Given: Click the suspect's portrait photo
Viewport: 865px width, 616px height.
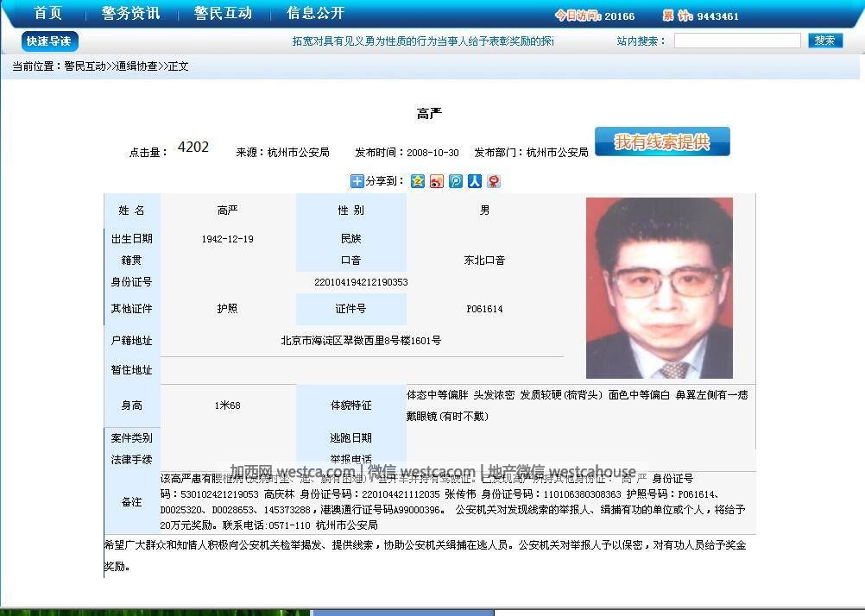Looking at the screenshot, I should coord(659,288).
